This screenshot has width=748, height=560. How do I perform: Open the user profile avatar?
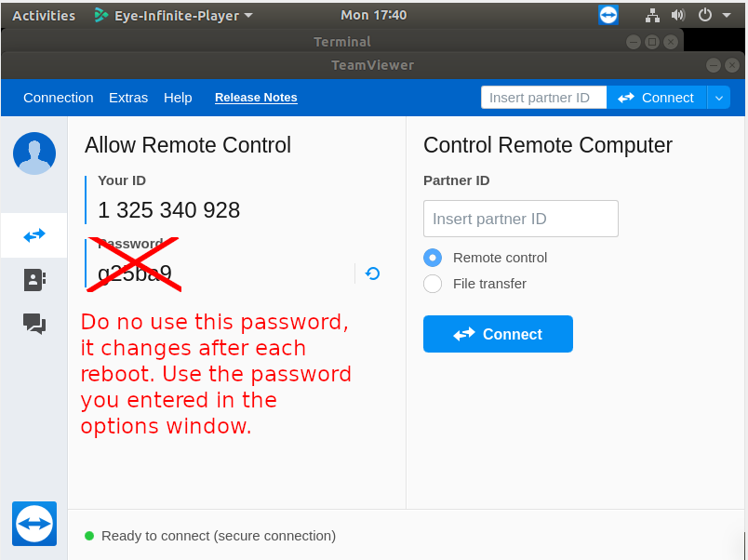(34, 153)
